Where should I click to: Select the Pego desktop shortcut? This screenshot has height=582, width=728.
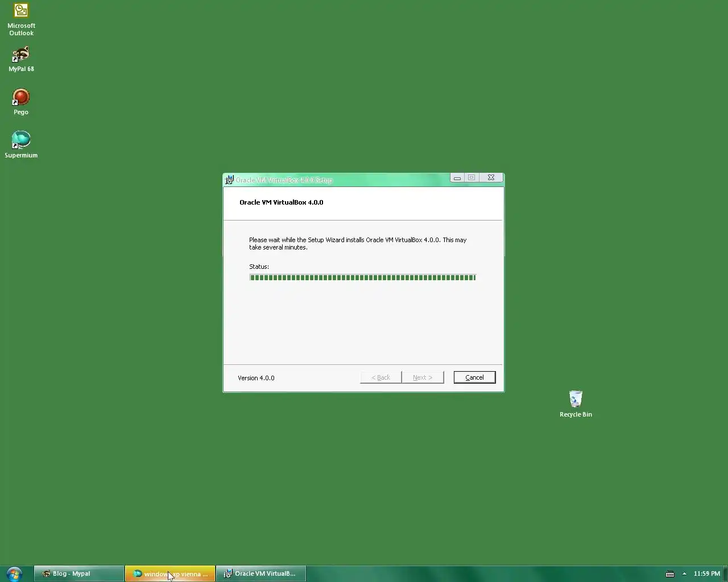[21, 102]
